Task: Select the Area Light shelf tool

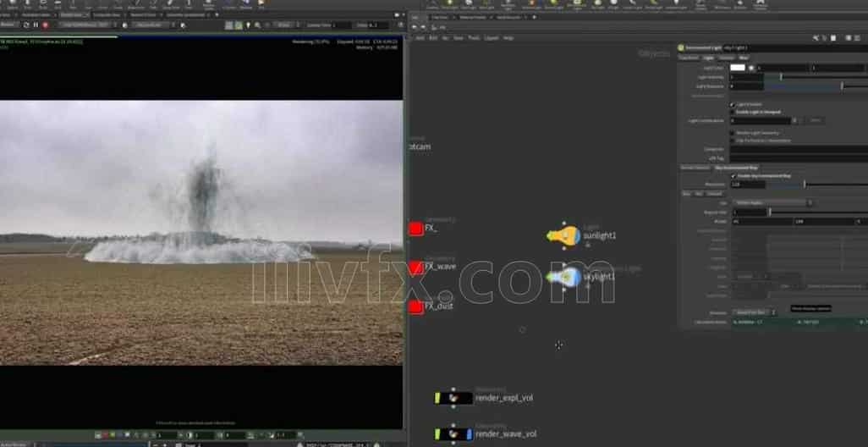Action: click(486, 6)
